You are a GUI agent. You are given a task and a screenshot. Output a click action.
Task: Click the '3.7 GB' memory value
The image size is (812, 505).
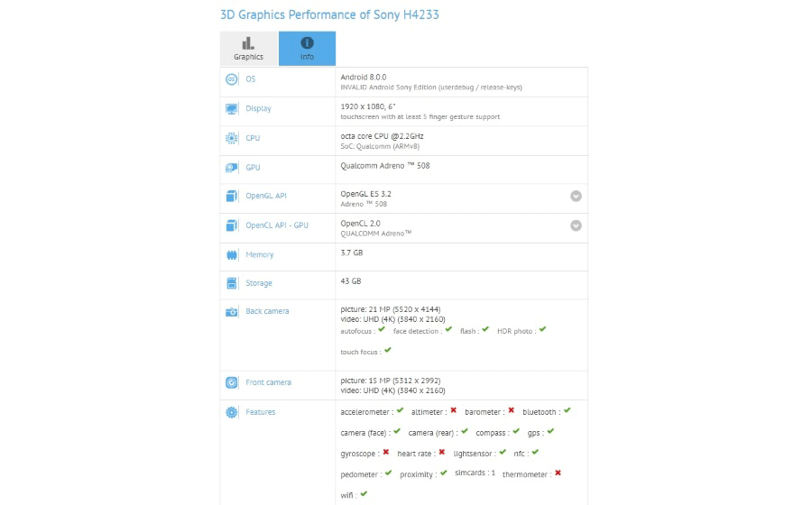tap(352, 252)
